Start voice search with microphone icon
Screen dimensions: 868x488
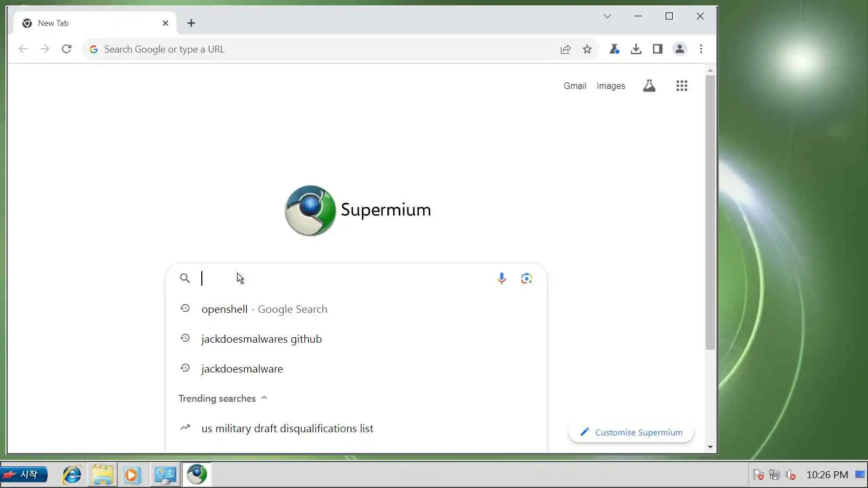click(x=502, y=278)
